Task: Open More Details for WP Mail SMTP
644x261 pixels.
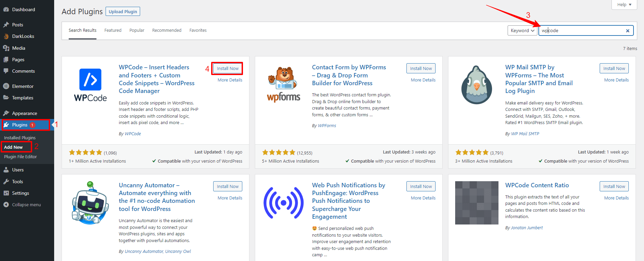Action: click(617, 80)
